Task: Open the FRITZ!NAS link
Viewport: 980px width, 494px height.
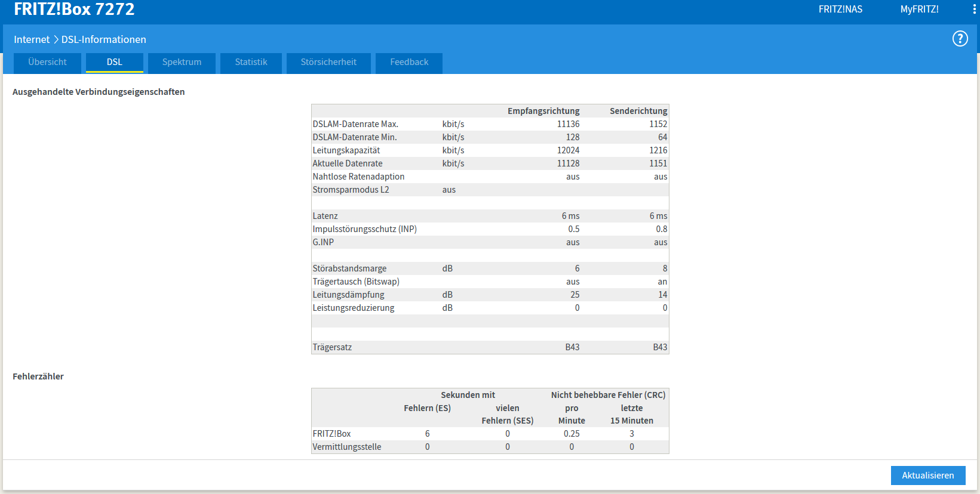Action: (840, 10)
